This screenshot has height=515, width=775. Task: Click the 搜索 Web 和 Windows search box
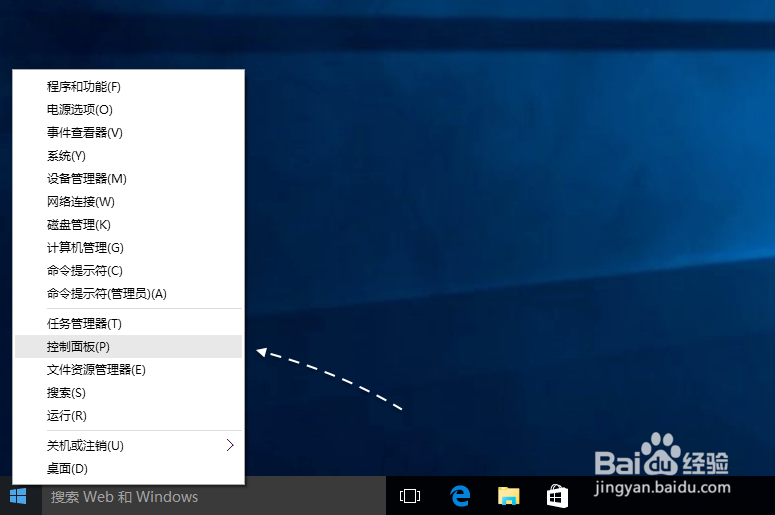(x=214, y=496)
